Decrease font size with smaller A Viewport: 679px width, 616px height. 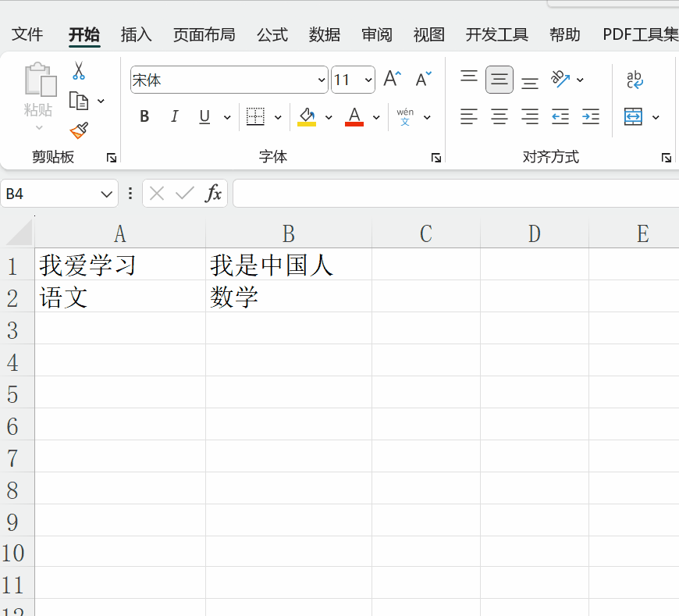[424, 80]
